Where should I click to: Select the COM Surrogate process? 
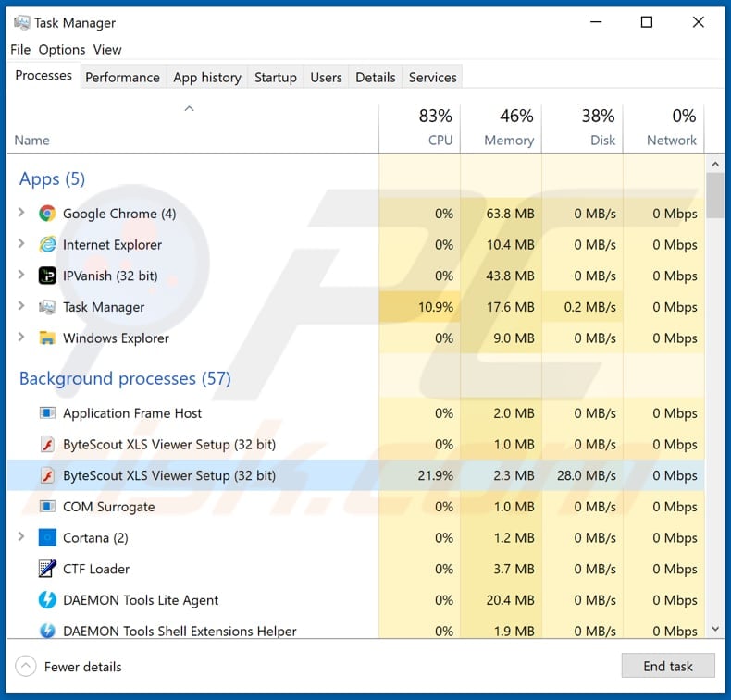(355, 507)
